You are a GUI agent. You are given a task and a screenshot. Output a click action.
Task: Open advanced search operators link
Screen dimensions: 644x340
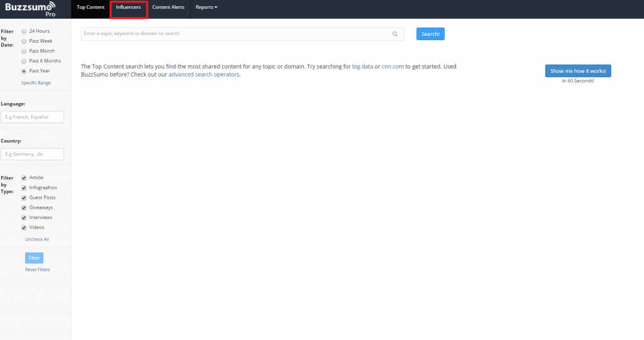[204, 75]
